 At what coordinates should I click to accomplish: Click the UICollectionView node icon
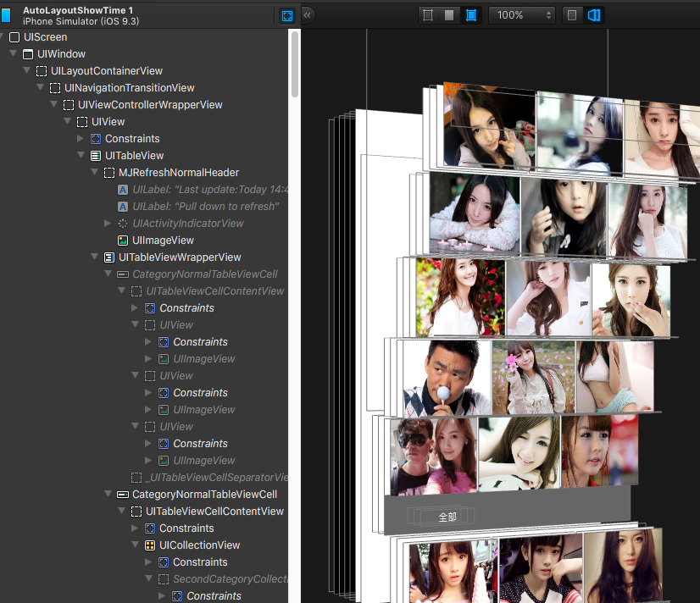point(150,545)
